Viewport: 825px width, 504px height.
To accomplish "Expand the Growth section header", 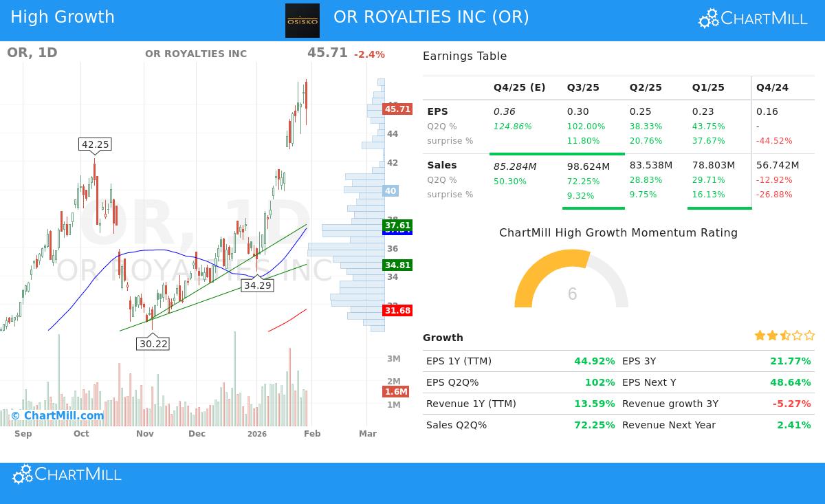I will [x=443, y=338].
